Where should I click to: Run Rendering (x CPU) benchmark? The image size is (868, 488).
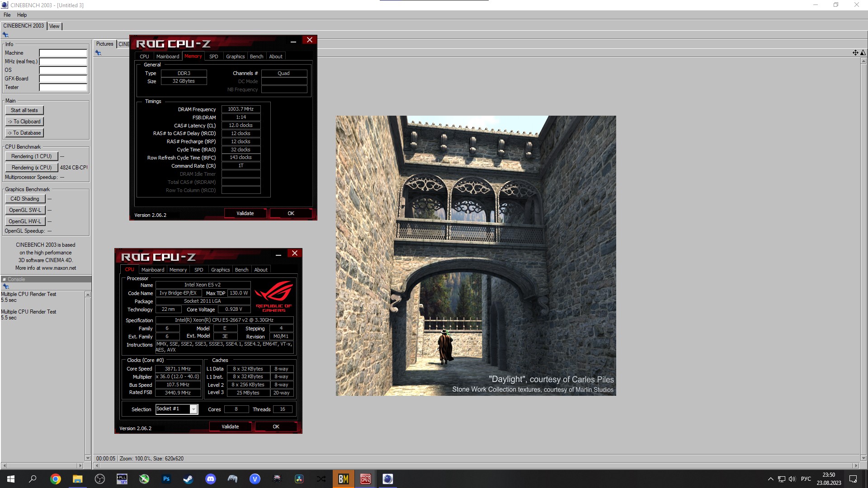(x=32, y=168)
